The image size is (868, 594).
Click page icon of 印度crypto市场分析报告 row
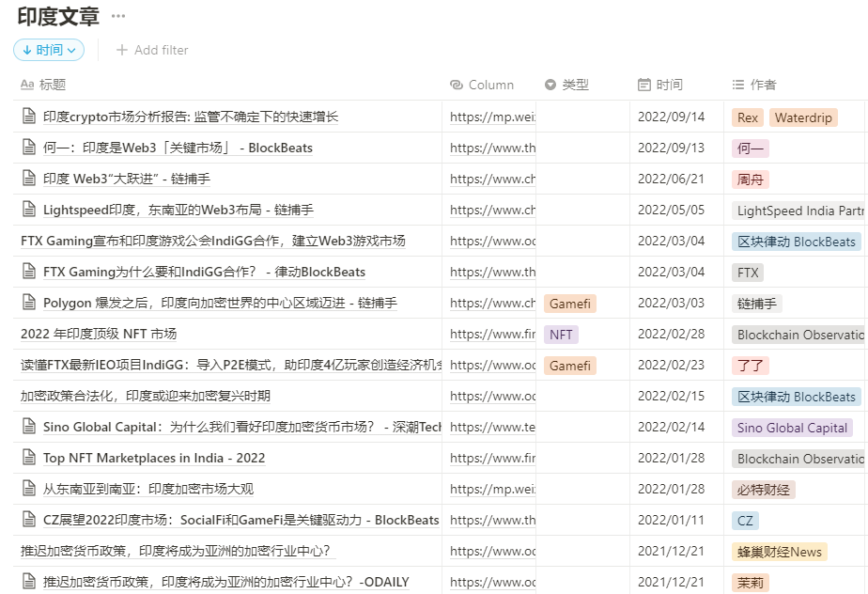pyautogui.click(x=29, y=117)
